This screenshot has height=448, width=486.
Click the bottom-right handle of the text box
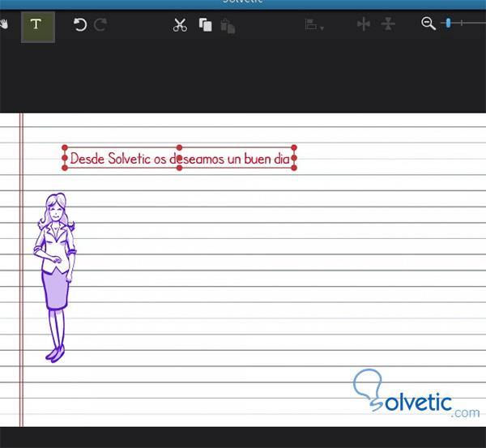(x=294, y=168)
